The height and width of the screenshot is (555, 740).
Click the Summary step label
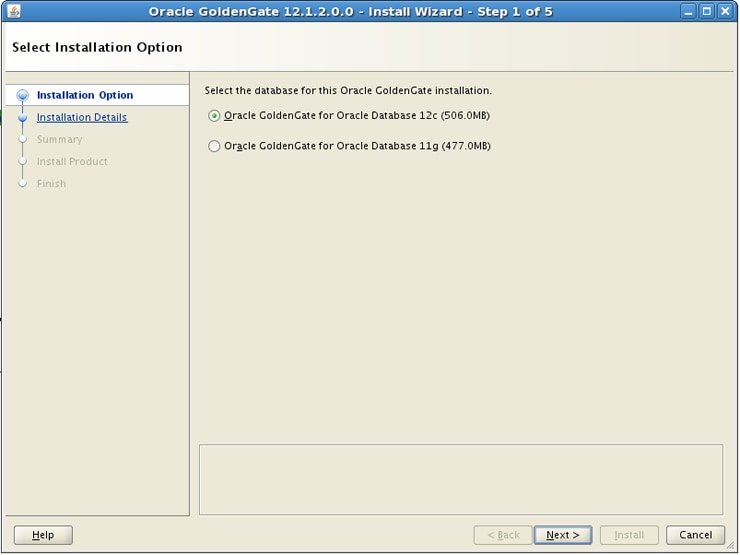pyautogui.click(x=59, y=139)
